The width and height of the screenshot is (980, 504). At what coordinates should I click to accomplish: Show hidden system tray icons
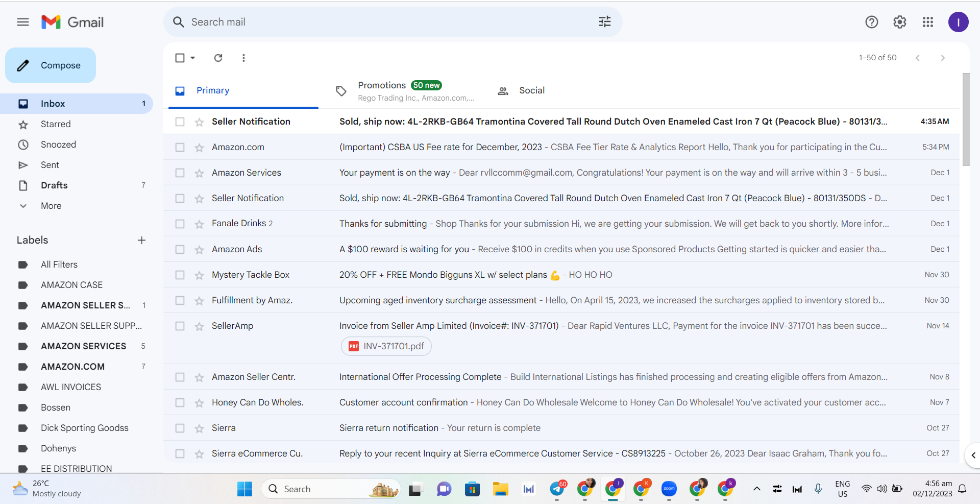(x=756, y=489)
